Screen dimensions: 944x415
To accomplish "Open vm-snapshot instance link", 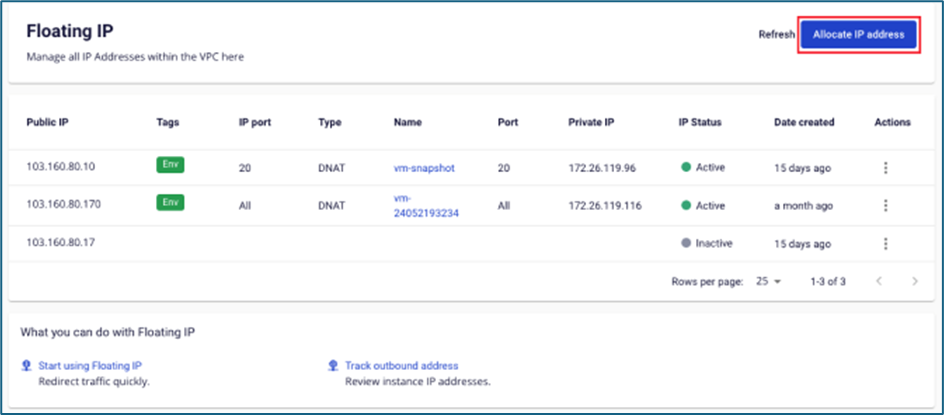I will pos(424,168).
